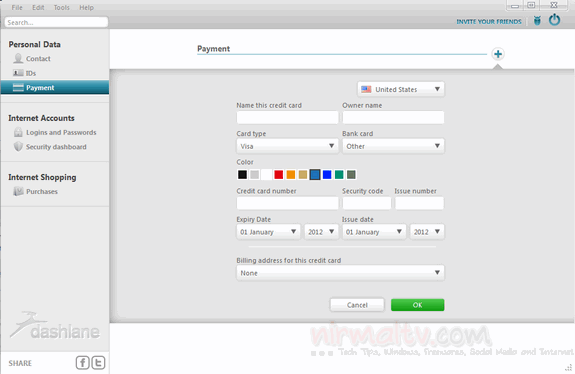Share via the Twitter icon

[x=98, y=363]
